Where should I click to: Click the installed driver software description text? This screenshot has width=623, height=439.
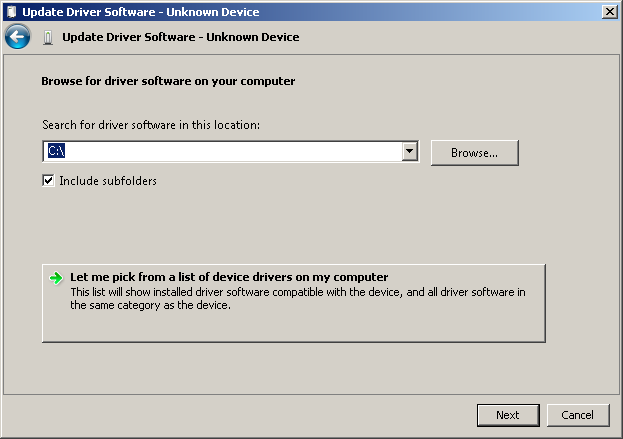tap(298, 298)
